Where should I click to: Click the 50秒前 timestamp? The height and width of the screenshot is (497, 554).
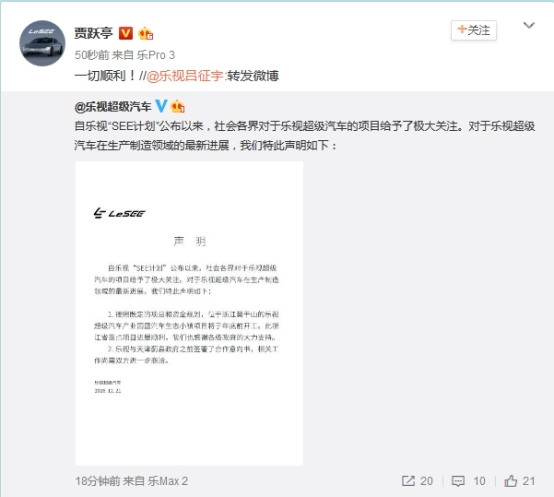[92, 55]
